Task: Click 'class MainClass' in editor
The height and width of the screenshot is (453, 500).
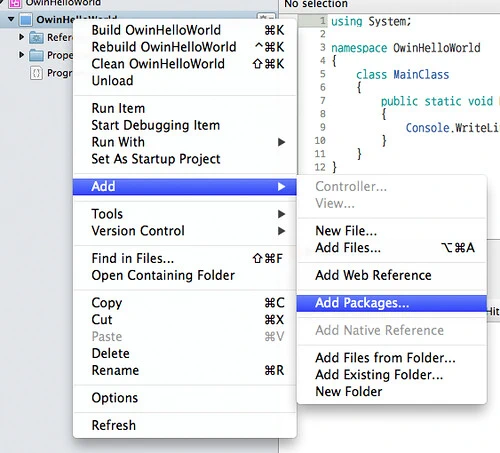Action: tap(402, 75)
